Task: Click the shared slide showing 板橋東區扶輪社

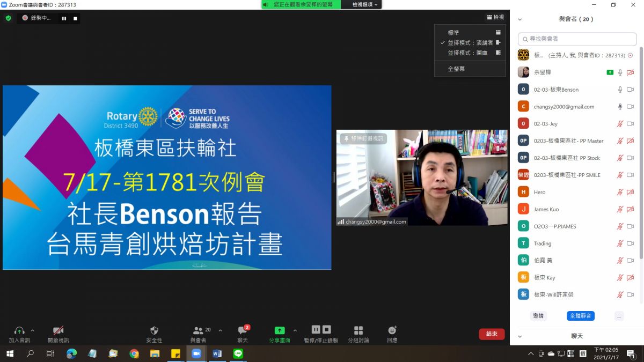Action: 167,177
